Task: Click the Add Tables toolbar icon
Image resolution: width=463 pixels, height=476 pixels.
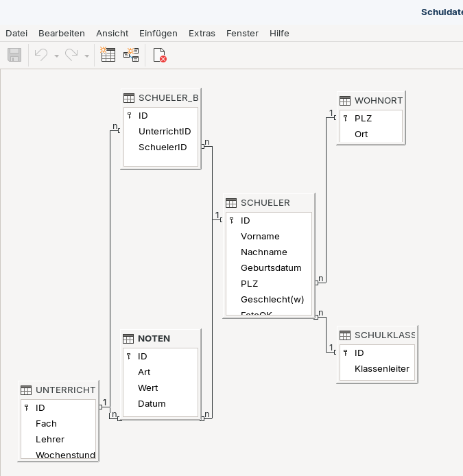Action: click(108, 55)
